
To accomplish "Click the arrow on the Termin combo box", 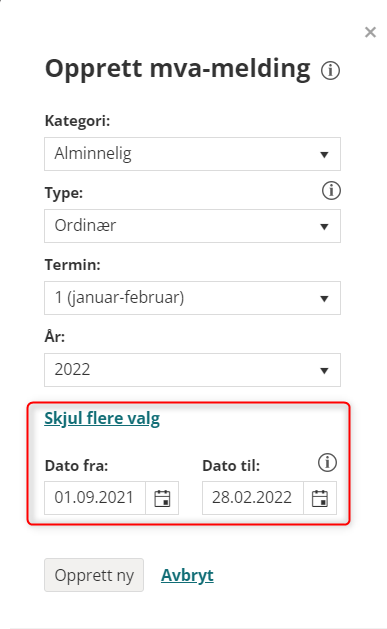I will pyautogui.click(x=324, y=299).
